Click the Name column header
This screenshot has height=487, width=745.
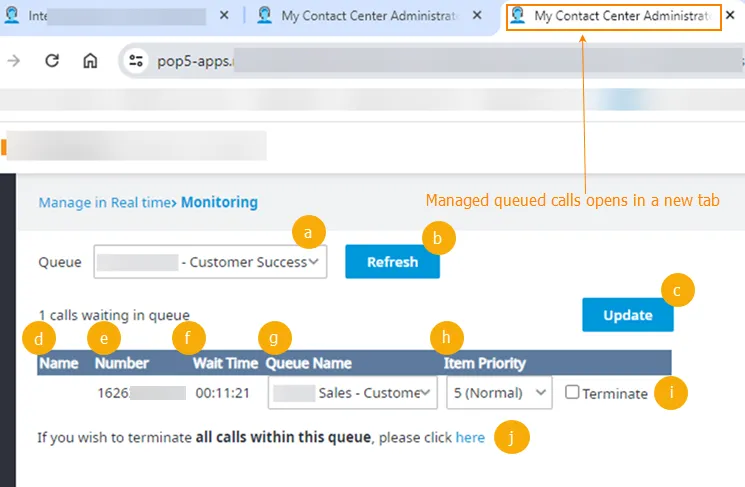click(58, 363)
